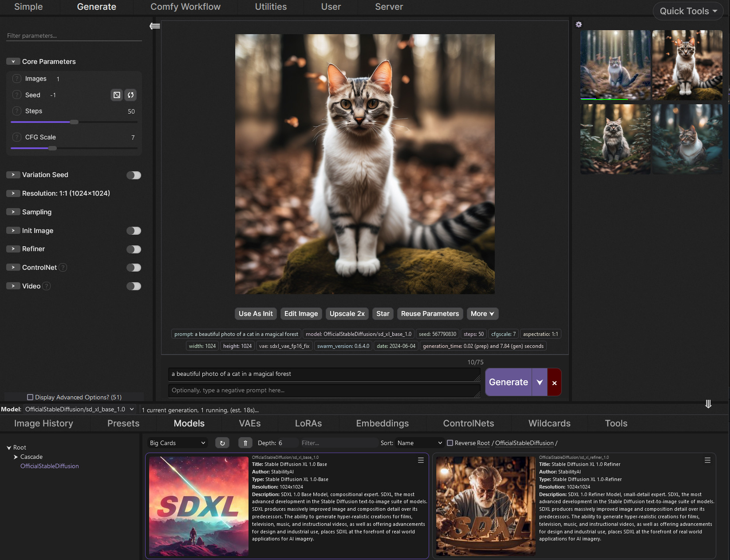Image resolution: width=730 pixels, height=560 pixels.
Task: Enable the ControlNet toggle
Action: click(134, 267)
